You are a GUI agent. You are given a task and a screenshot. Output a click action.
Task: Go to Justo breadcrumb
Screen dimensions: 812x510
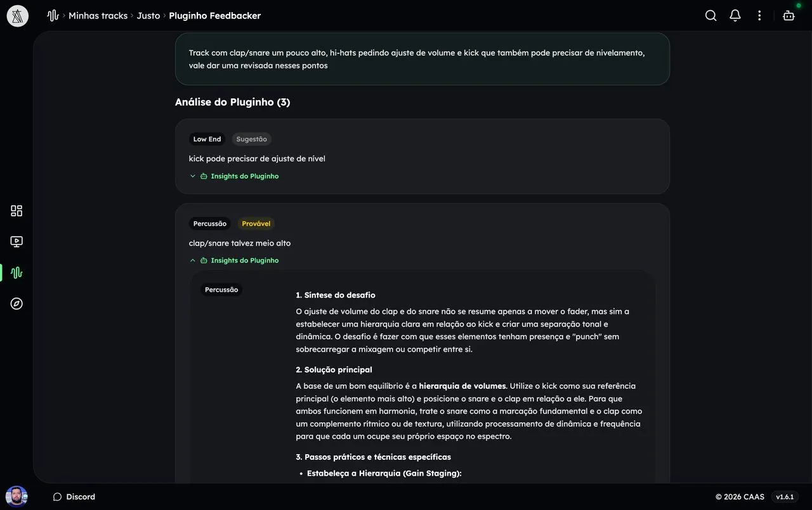click(148, 16)
